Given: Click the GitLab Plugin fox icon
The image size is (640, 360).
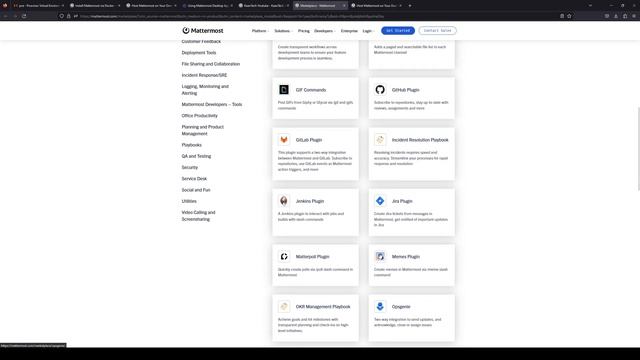Looking at the screenshot, I should [x=284, y=140].
